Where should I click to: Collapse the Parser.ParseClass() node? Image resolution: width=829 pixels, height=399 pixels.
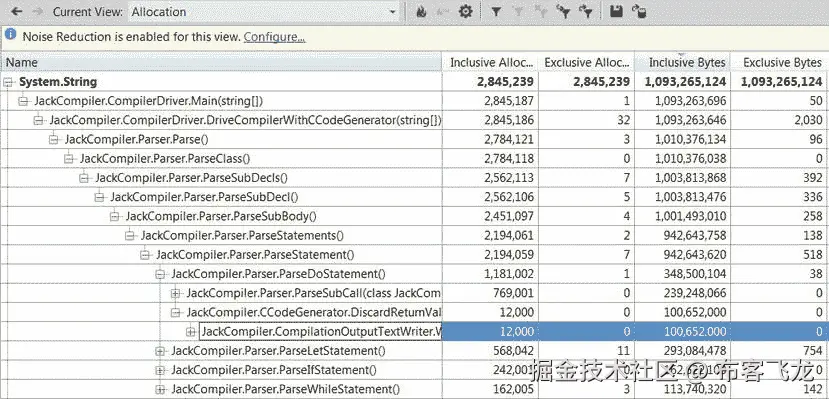click(69, 159)
